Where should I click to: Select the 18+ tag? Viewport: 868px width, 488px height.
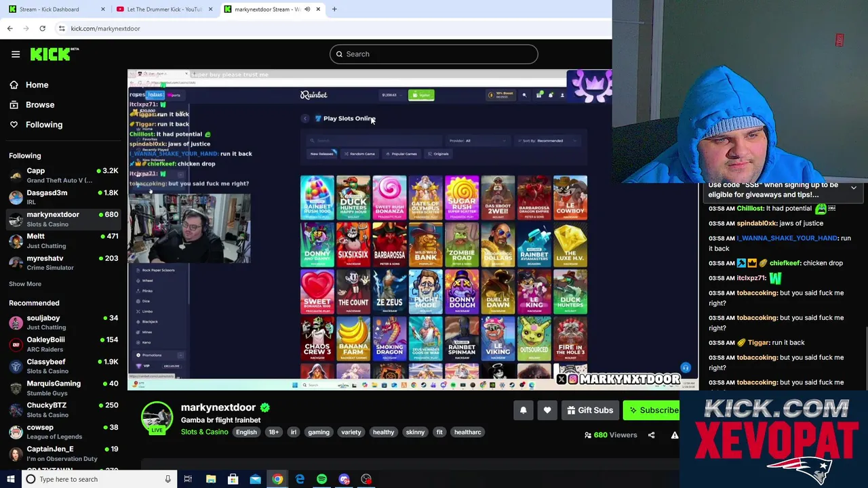point(273,432)
